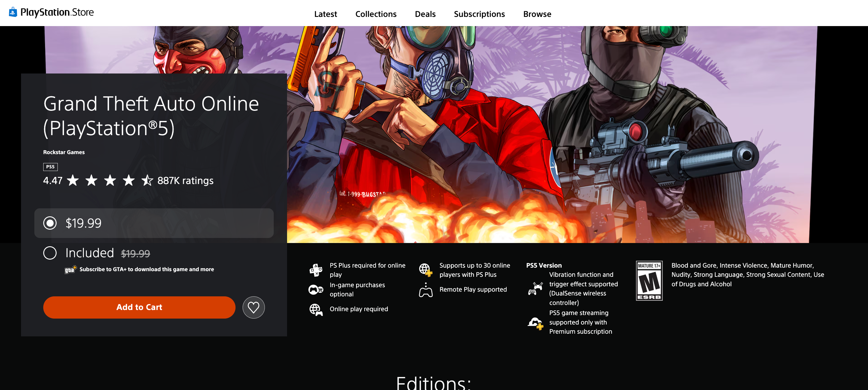Click the GTA+ logo icon
868x390 pixels.
[x=71, y=269]
